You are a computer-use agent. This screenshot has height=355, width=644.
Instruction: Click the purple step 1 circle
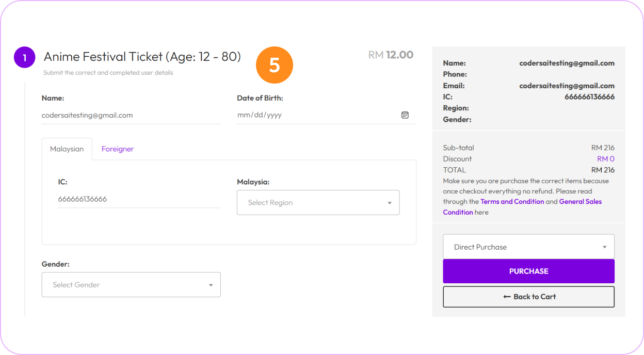[x=24, y=57]
